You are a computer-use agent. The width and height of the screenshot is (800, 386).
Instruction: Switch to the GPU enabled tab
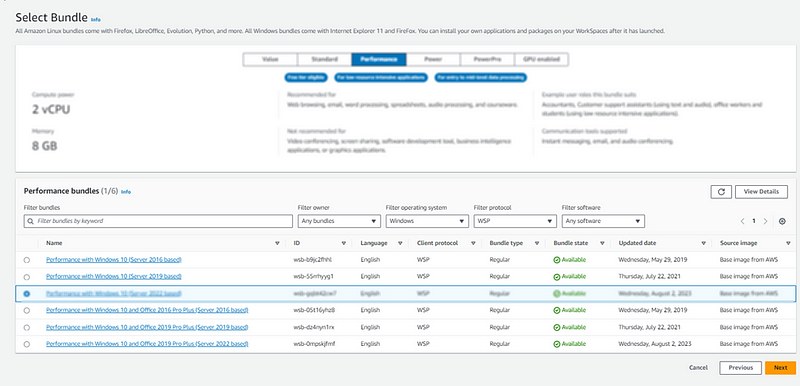point(541,60)
